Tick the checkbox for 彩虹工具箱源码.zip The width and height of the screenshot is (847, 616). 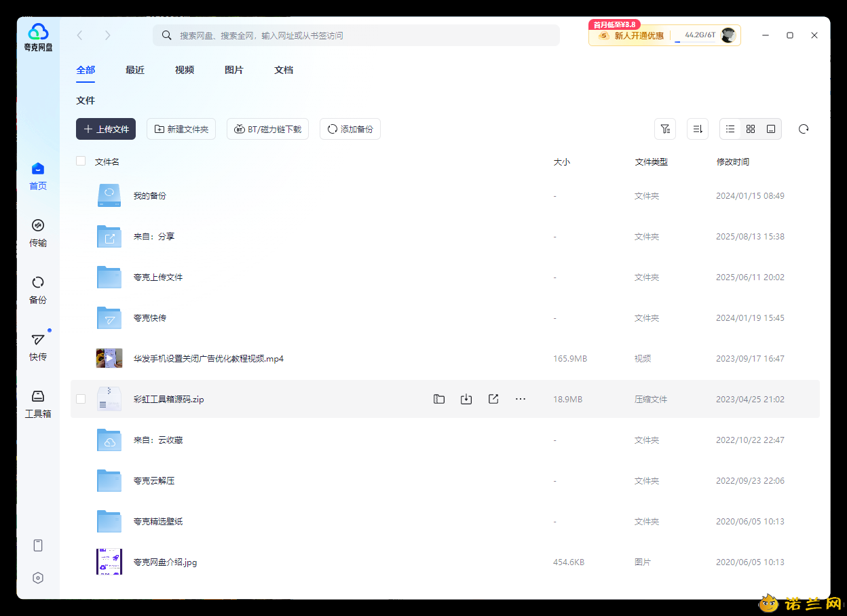[81, 399]
